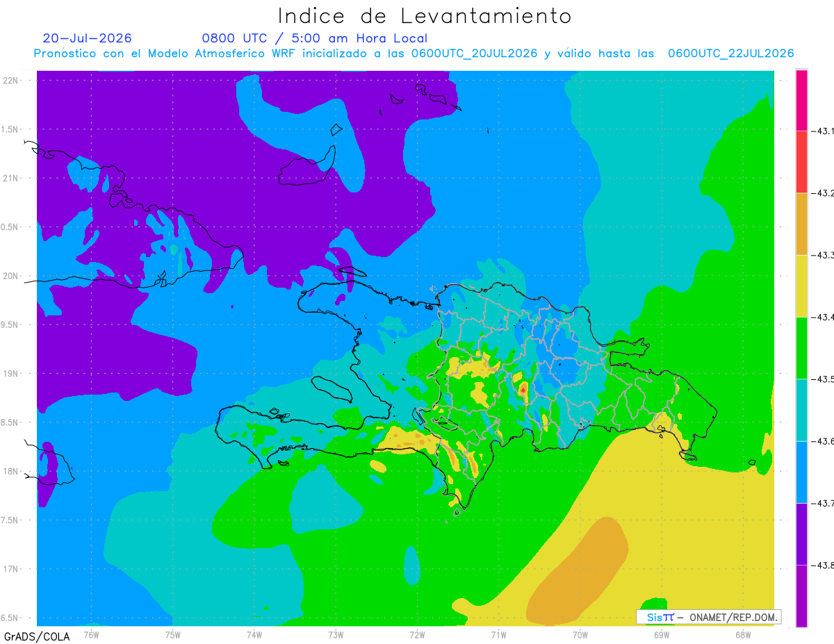Viewport: 834px width, 644px height.
Task: Click the '73W' longitude label
Action: click(x=335, y=634)
